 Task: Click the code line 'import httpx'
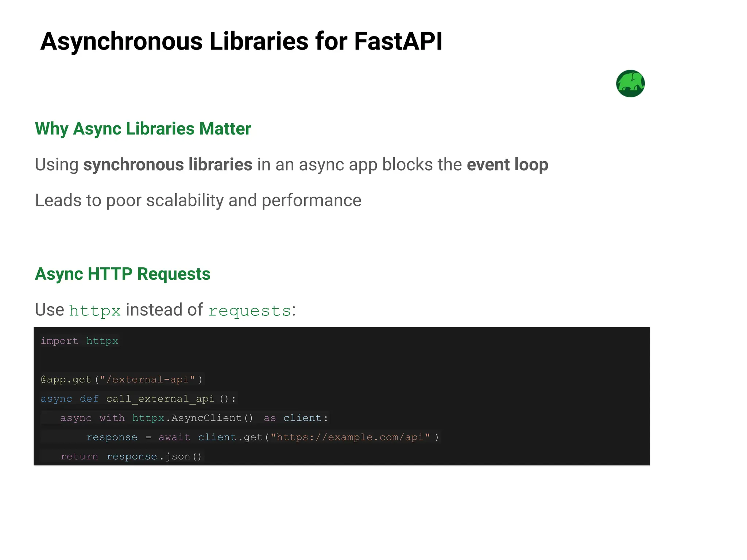click(80, 341)
